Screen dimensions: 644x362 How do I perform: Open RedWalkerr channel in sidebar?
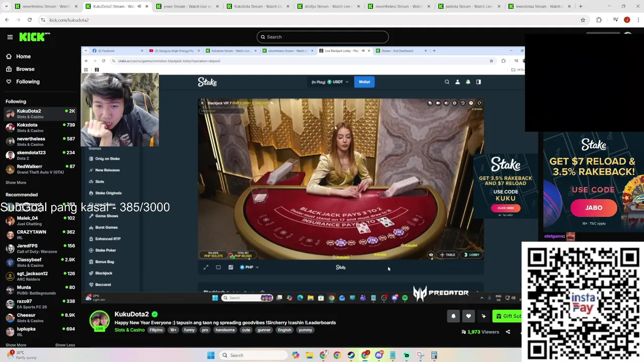pos(40,169)
